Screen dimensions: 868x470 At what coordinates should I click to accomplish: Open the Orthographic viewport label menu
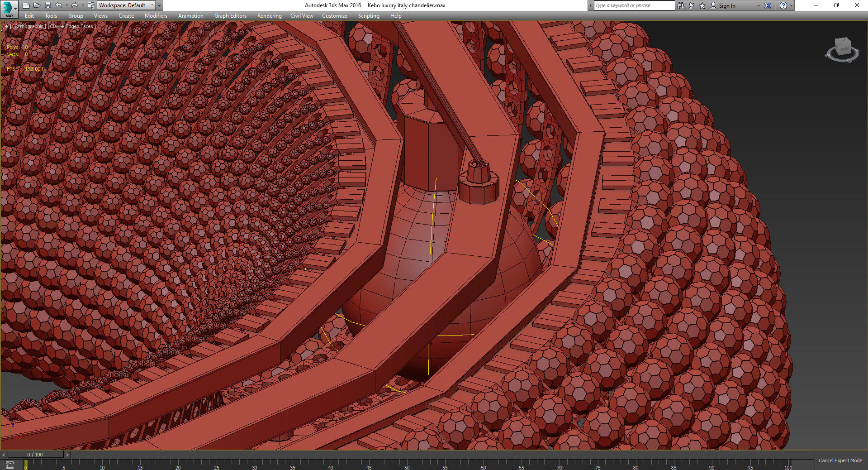click(28, 26)
